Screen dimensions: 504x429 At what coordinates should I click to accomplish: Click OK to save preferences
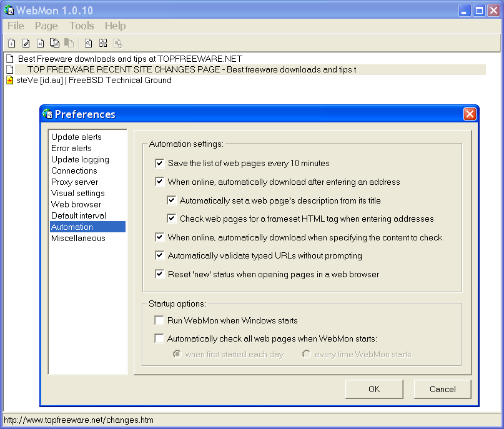374,389
